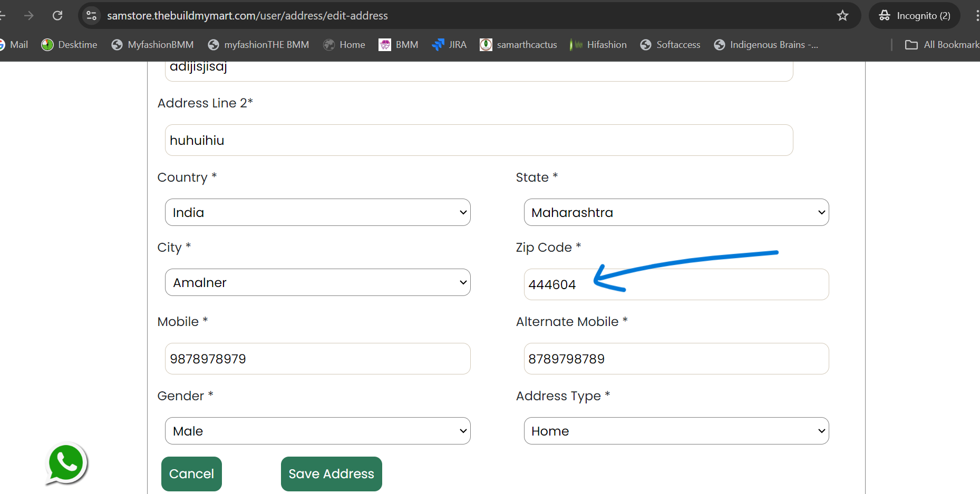The width and height of the screenshot is (980, 494).
Task: Expand the Gender dropdown showing Male
Action: point(318,431)
